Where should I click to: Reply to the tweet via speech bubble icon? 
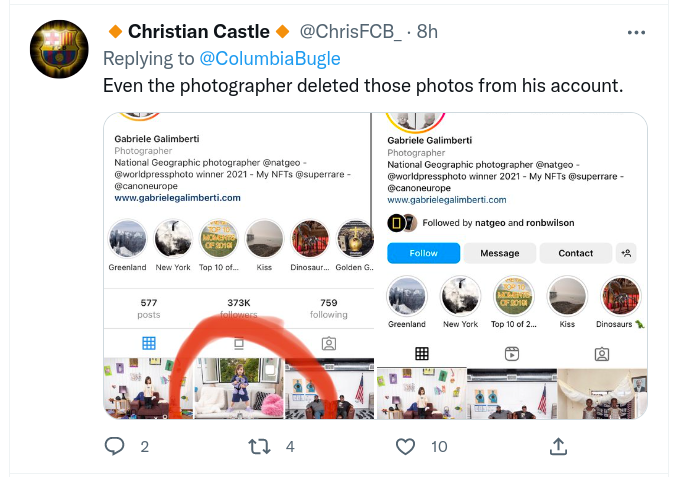pyautogui.click(x=115, y=446)
